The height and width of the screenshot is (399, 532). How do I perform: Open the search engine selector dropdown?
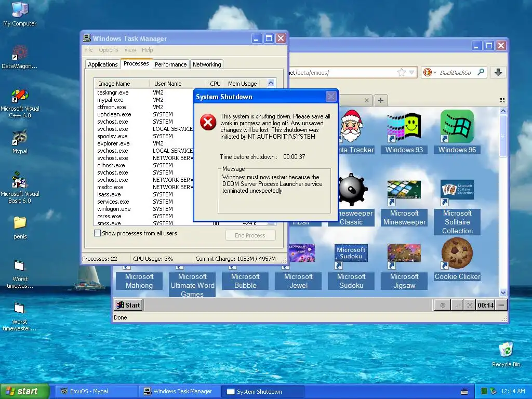coord(429,72)
